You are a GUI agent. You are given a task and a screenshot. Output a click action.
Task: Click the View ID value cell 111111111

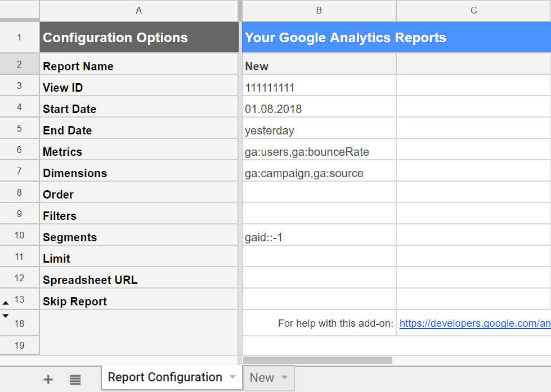pyautogui.click(x=319, y=88)
